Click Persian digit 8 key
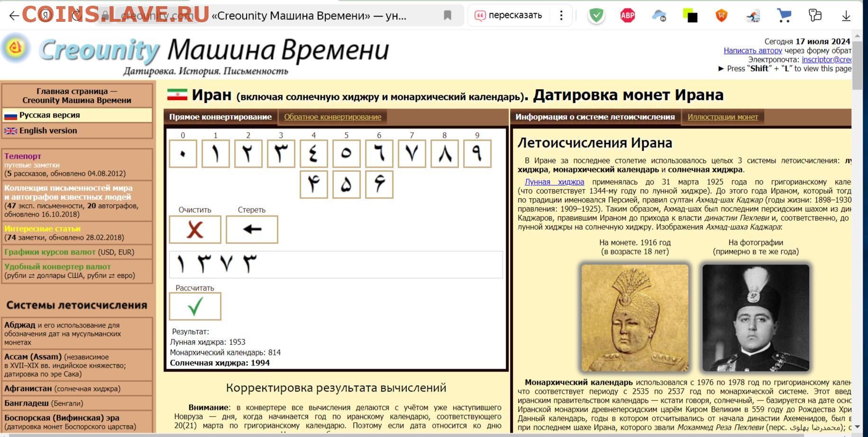 pos(445,154)
